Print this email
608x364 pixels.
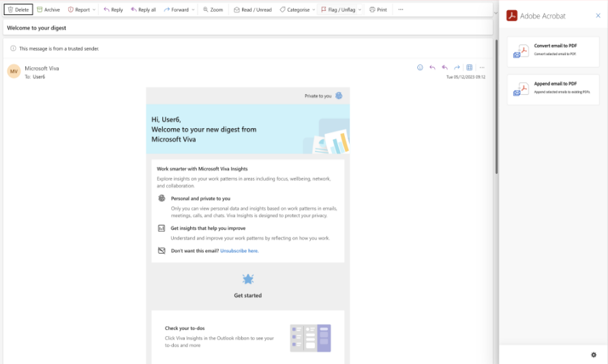pyautogui.click(x=378, y=10)
